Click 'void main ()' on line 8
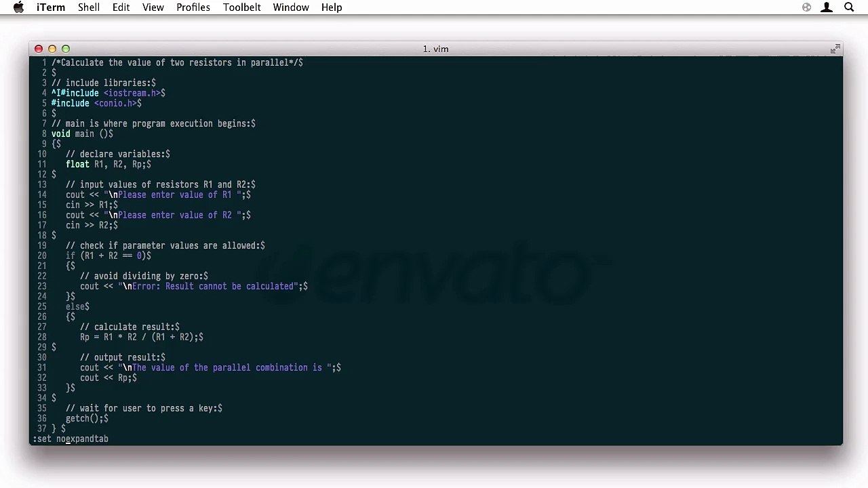Viewport: 868px width, 488px height. point(80,134)
